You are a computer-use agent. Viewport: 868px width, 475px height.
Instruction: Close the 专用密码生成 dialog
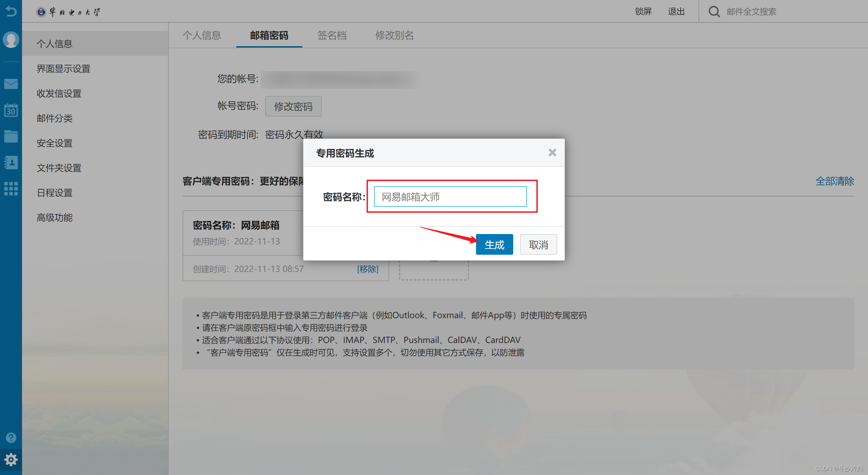coord(552,152)
